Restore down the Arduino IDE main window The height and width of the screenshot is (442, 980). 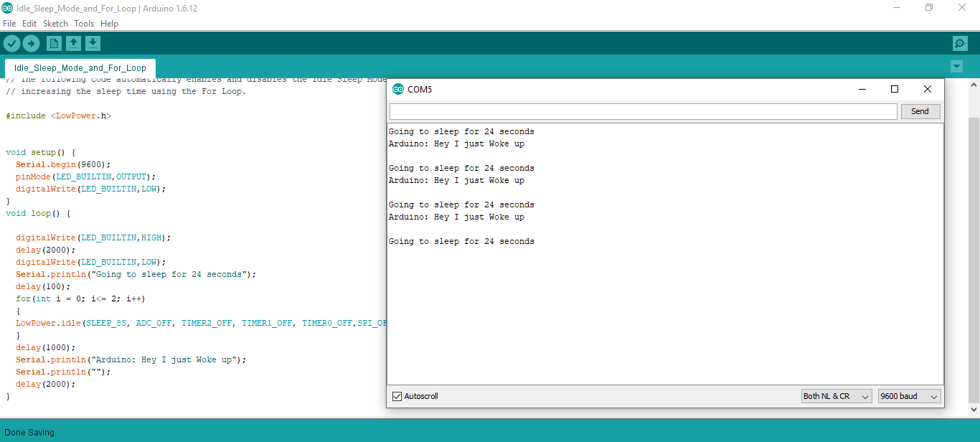pyautogui.click(x=930, y=8)
